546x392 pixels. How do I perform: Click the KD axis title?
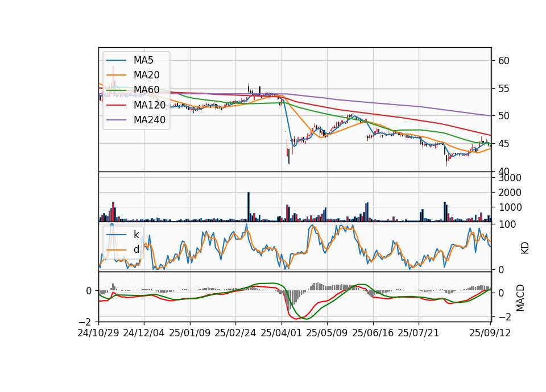click(525, 248)
